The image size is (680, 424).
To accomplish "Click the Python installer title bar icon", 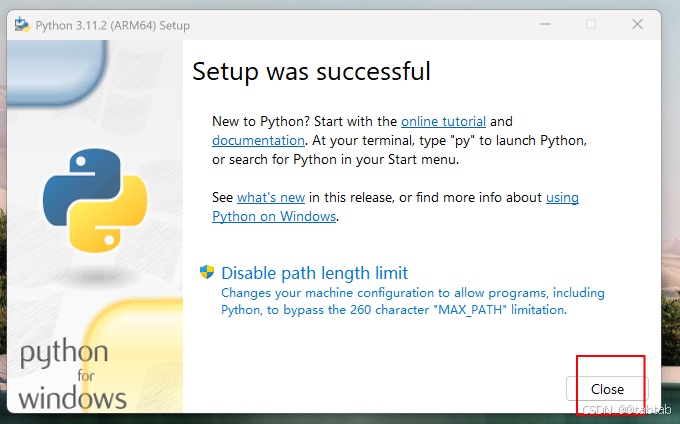I will click(22, 25).
